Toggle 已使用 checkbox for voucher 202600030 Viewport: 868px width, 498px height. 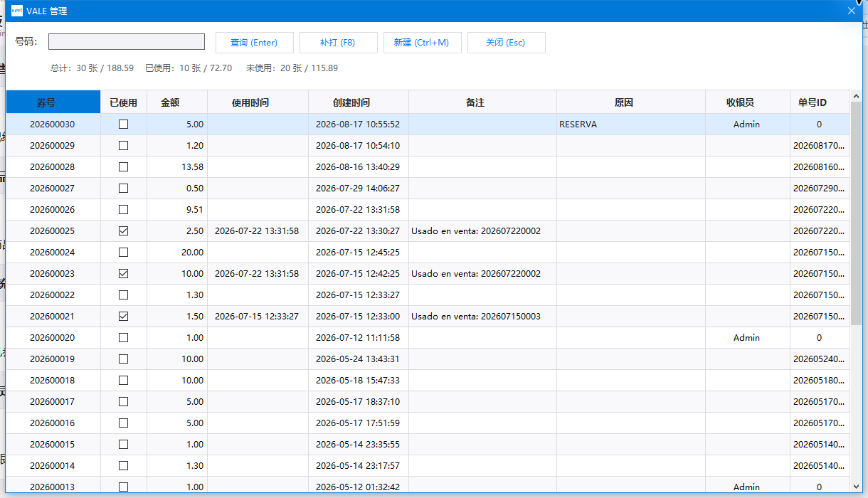tap(124, 124)
